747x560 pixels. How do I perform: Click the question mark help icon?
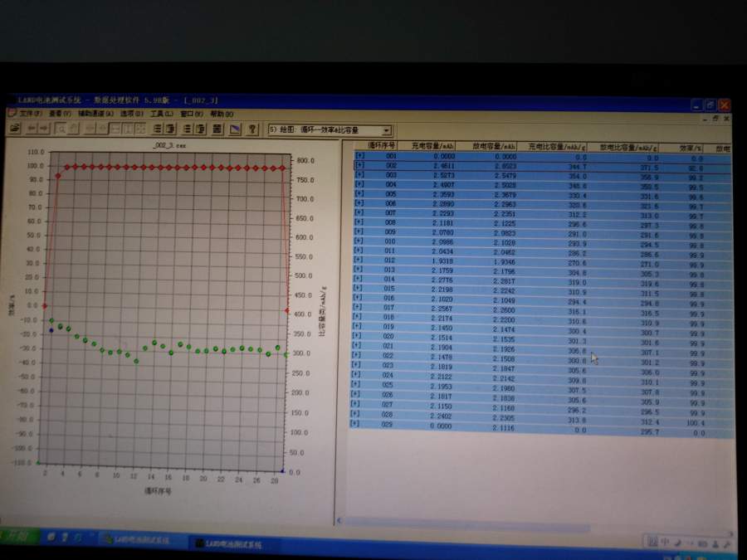click(x=252, y=129)
